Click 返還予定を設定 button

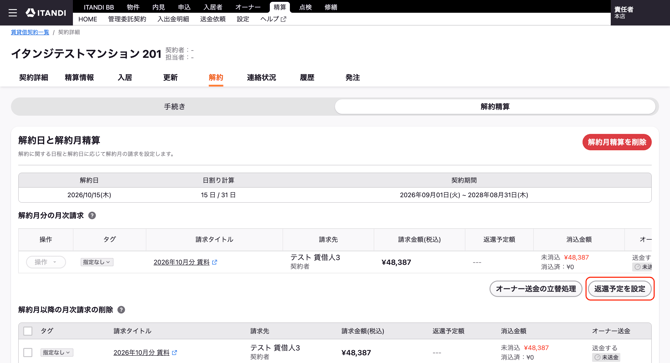pos(620,289)
